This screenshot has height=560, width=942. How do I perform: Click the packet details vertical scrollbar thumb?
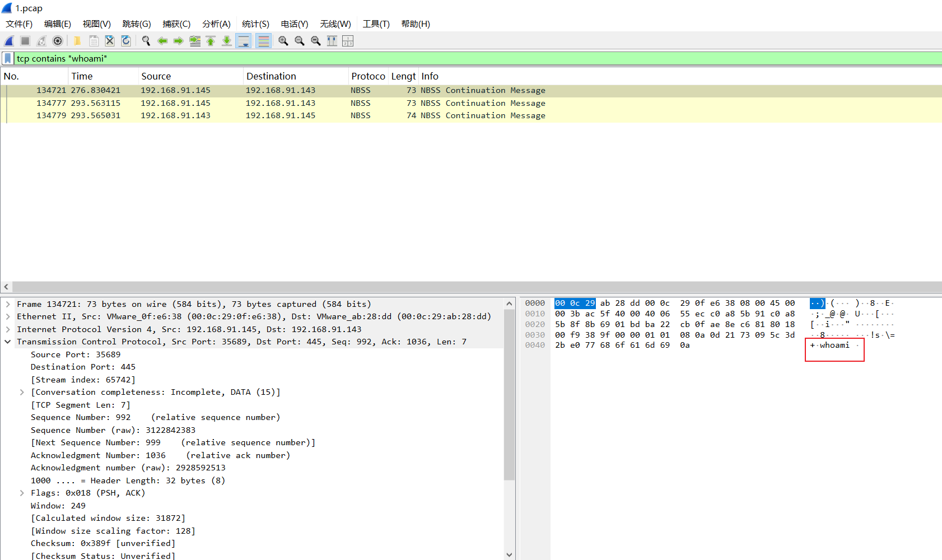click(x=509, y=395)
